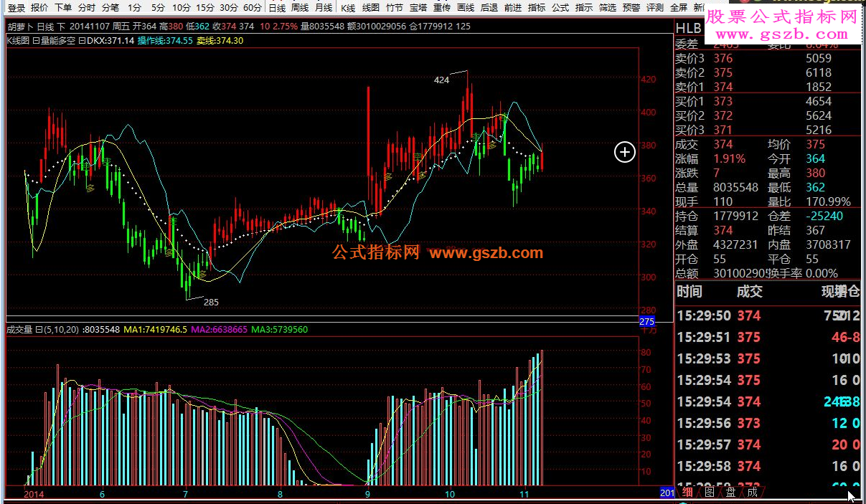Screen dimensions: 866x504
Task: Collapse the DKX indicator box
Action: (x=81, y=41)
